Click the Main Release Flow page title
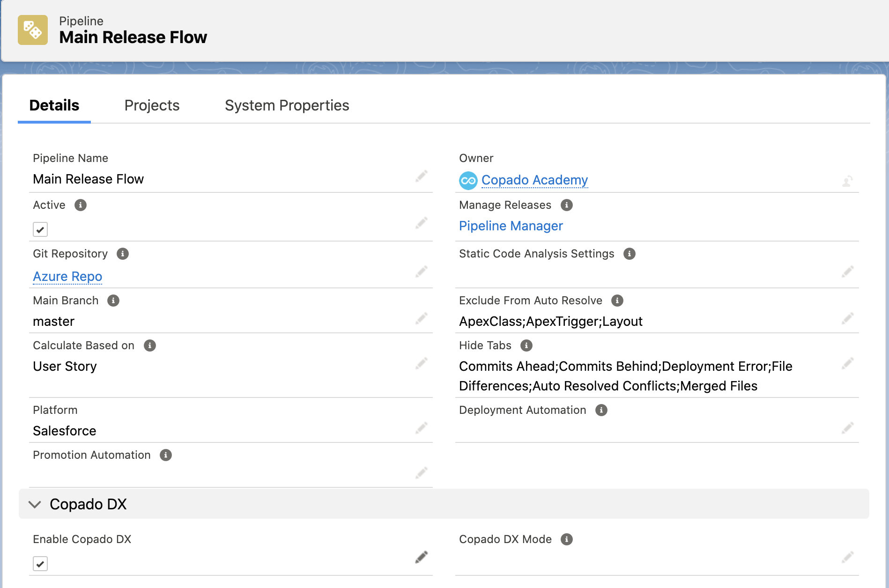 click(133, 37)
